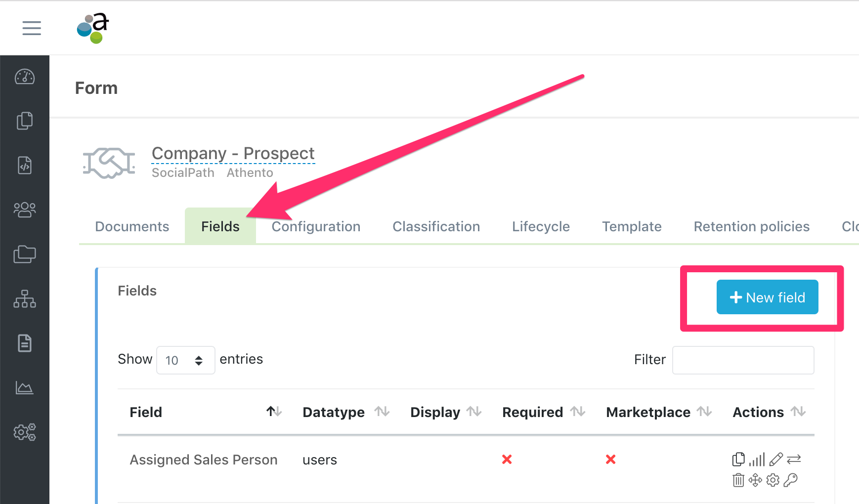Image resolution: width=859 pixels, height=504 pixels.
Task: Sort table by Datatype column
Action: pos(382,412)
